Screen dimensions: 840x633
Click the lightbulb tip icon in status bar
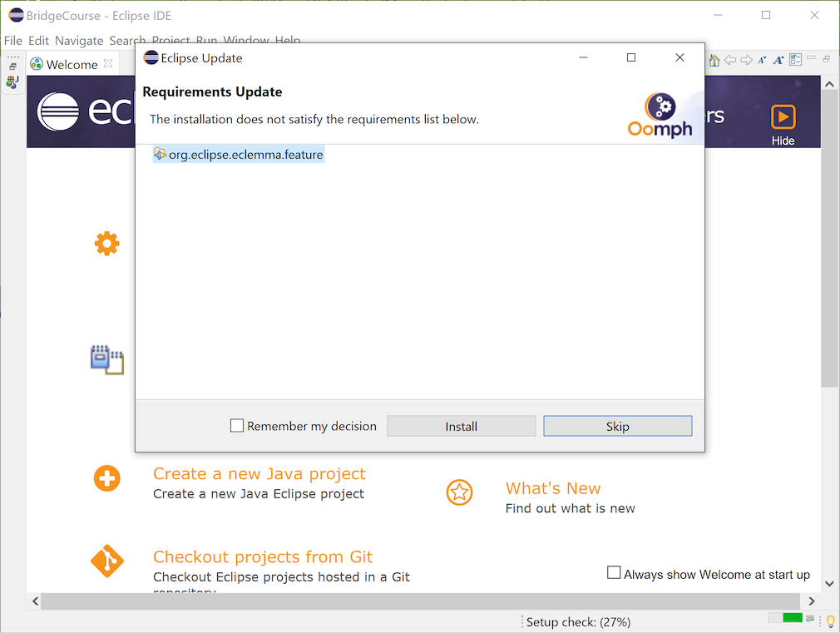tap(829, 621)
